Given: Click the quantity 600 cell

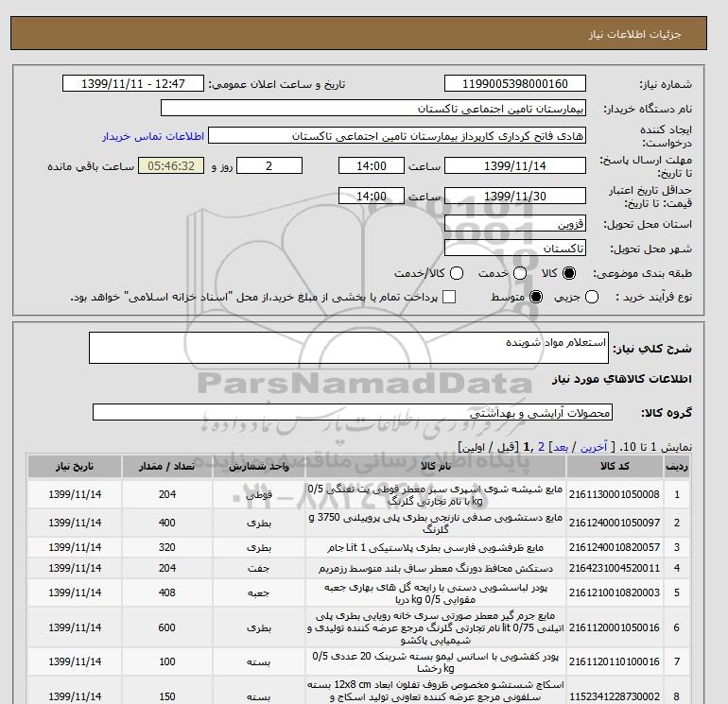Looking at the screenshot, I should 167,627.
